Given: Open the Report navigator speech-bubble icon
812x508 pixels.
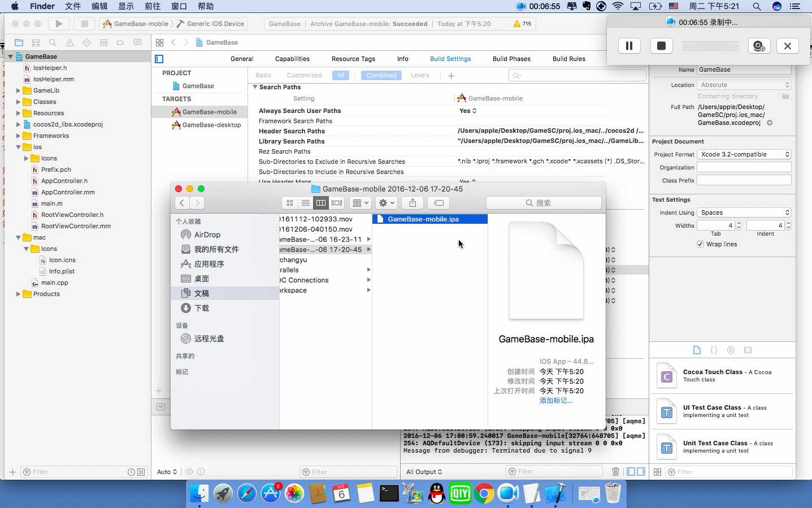Looking at the screenshot, I should [137, 42].
